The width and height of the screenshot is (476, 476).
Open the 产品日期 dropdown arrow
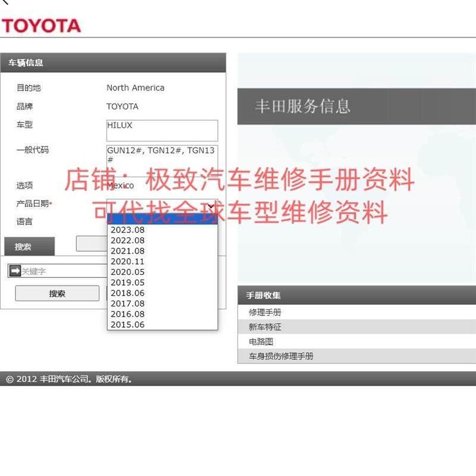click(211, 205)
